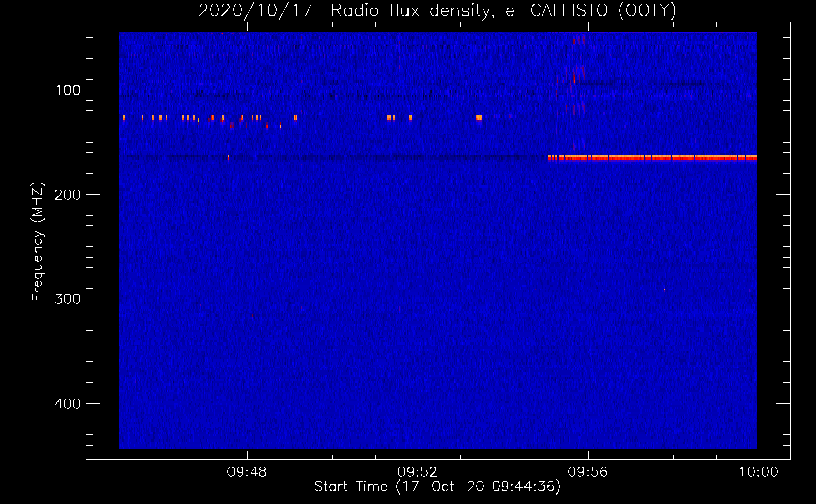Click the 300 frequency tick label
Image resolution: width=816 pixels, height=504 pixels.
68,299
